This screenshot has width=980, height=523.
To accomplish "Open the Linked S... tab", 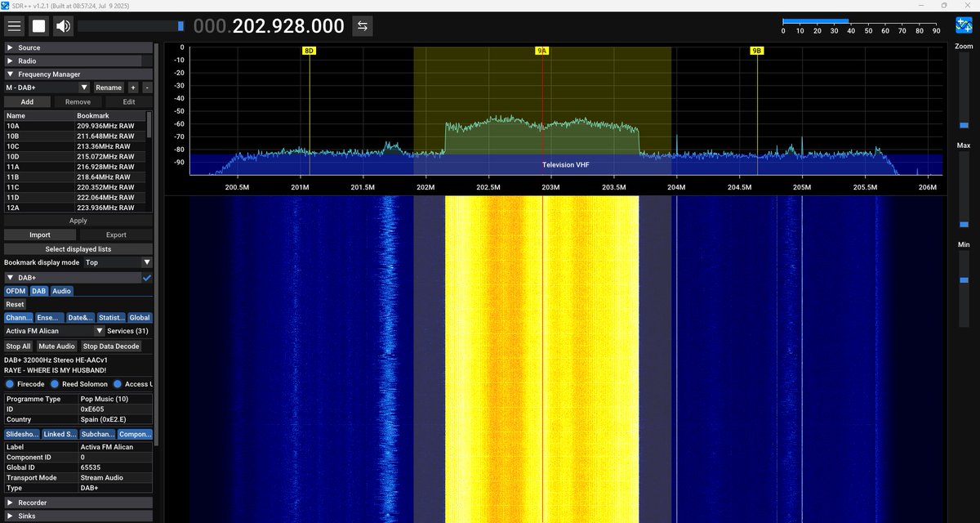I will [60, 434].
